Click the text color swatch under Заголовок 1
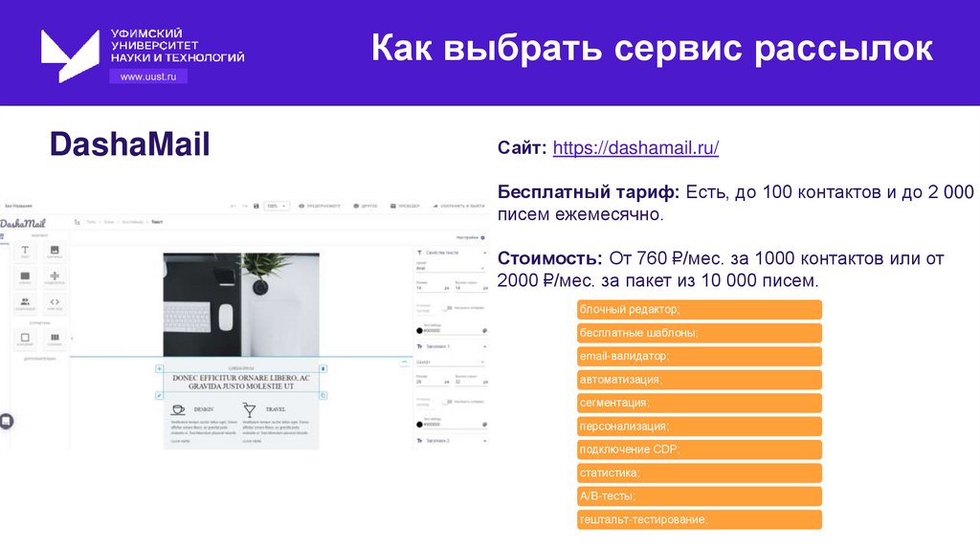This screenshot has width=980, height=549. click(x=419, y=424)
